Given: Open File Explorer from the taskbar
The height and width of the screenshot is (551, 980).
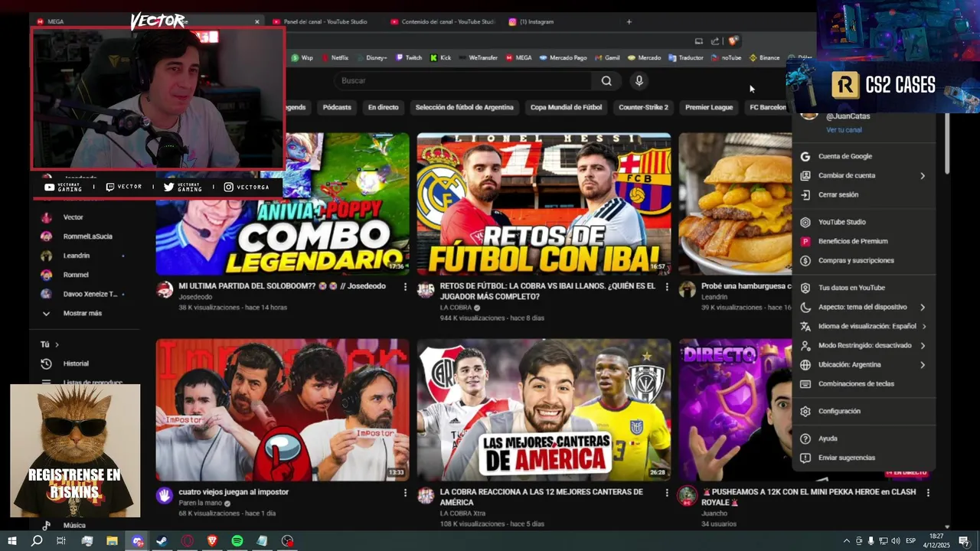Looking at the screenshot, I should coord(112,541).
